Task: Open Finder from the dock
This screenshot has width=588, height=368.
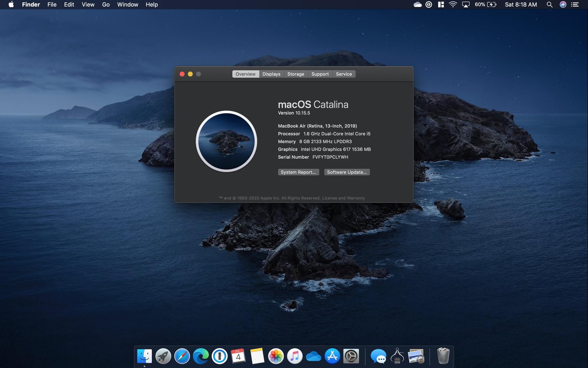Action: (x=144, y=356)
